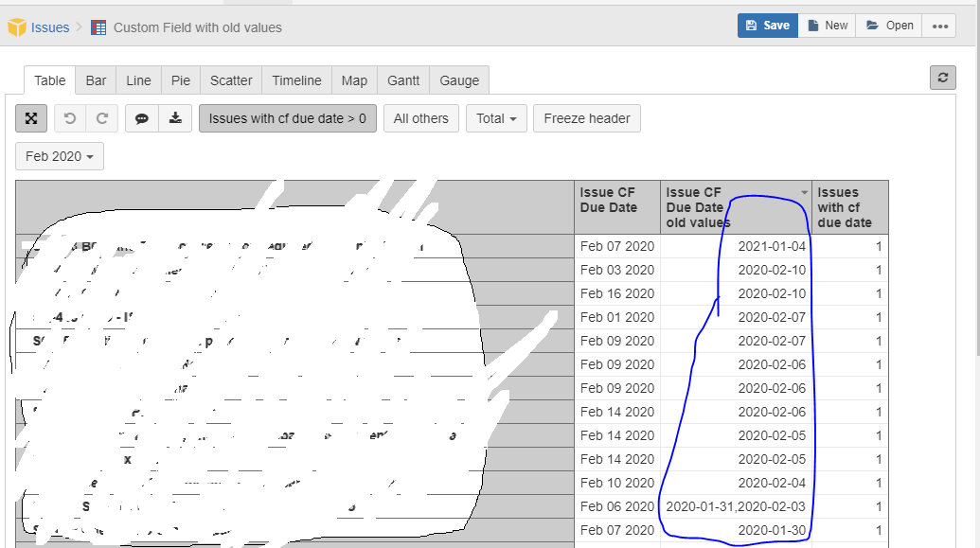Image resolution: width=980 pixels, height=548 pixels.
Task: Save the report with Save button
Action: (x=767, y=26)
